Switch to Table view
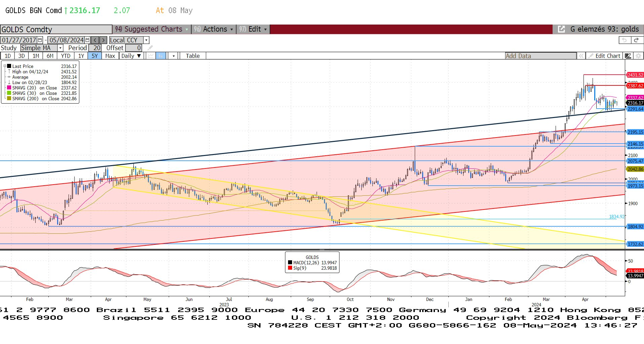This screenshot has width=644, height=344. click(x=193, y=56)
